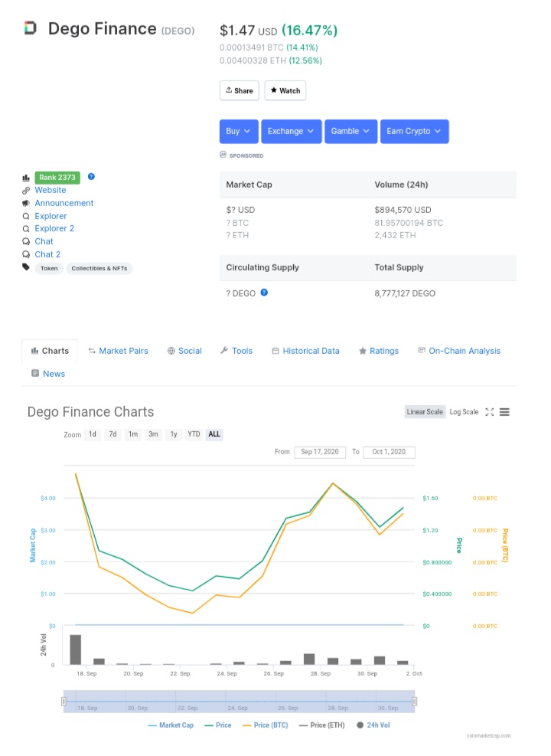Set chart zoom to 1m
The width and height of the screenshot is (551, 756).
pos(133,434)
